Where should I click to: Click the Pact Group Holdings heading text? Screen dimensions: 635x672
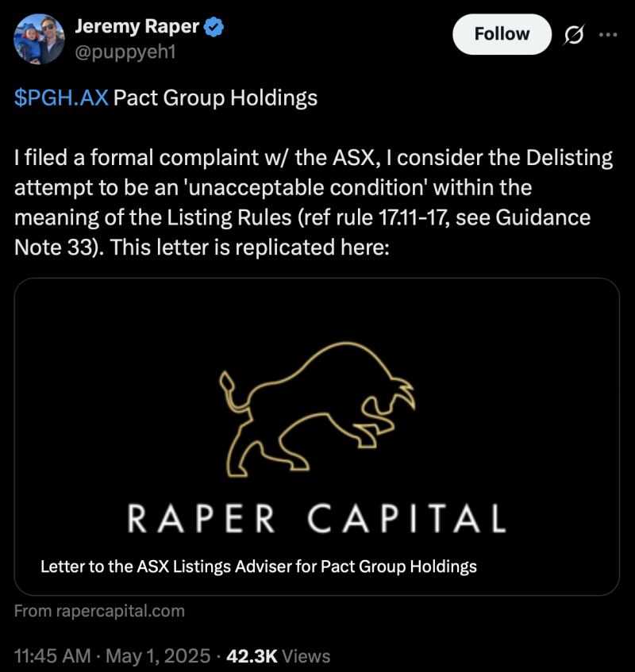coord(216,98)
